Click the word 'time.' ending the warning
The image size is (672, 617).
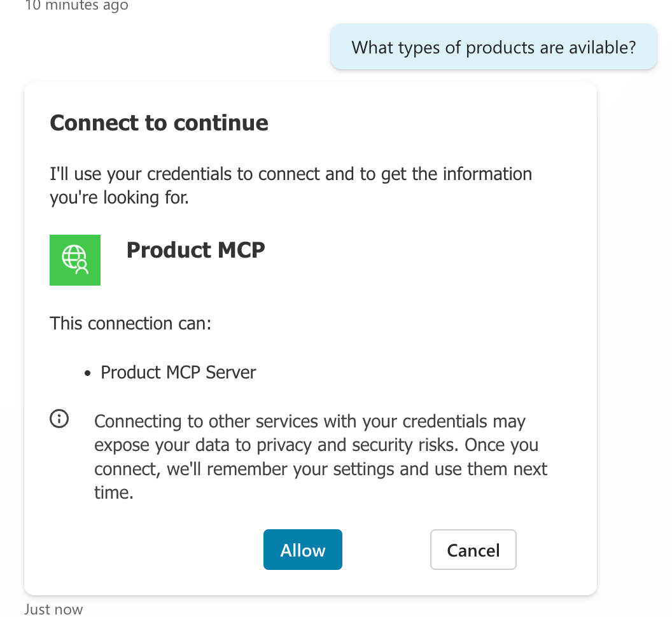(x=114, y=494)
